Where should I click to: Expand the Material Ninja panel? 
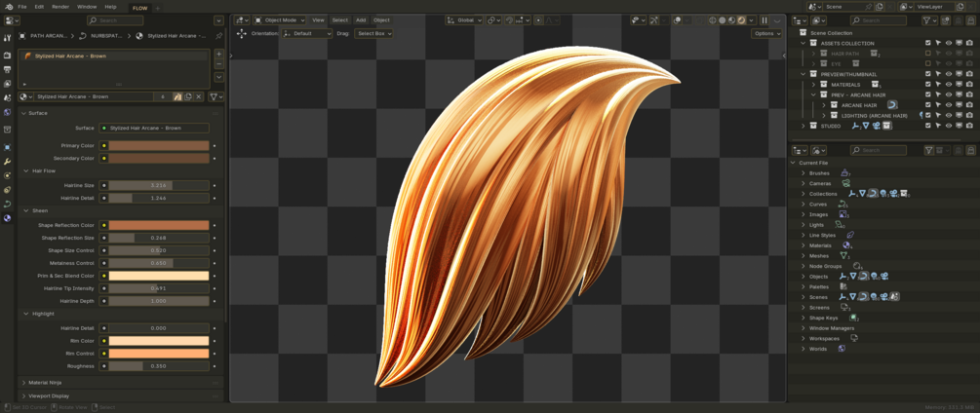point(23,383)
